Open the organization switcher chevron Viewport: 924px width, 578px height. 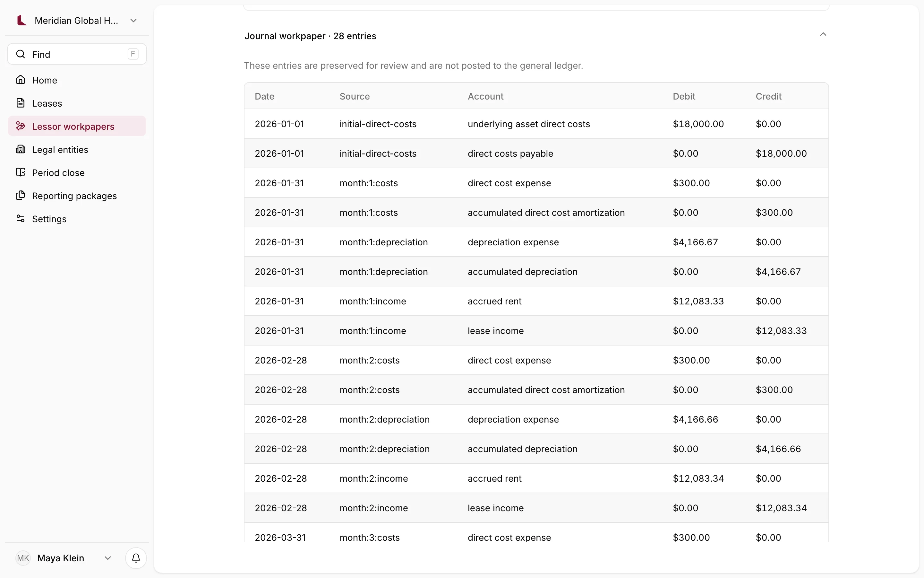coord(133,21)
